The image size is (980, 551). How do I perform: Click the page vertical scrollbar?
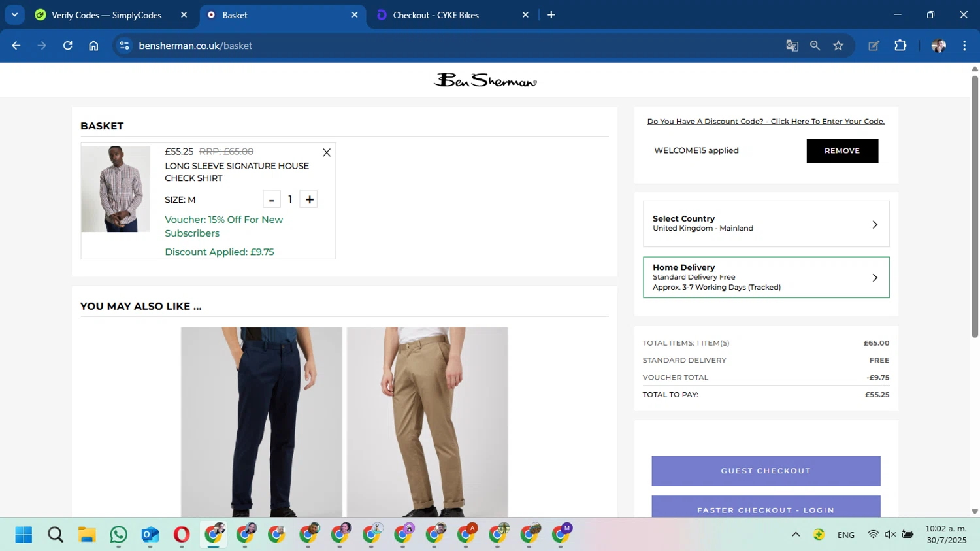click(x=975, y=206)
